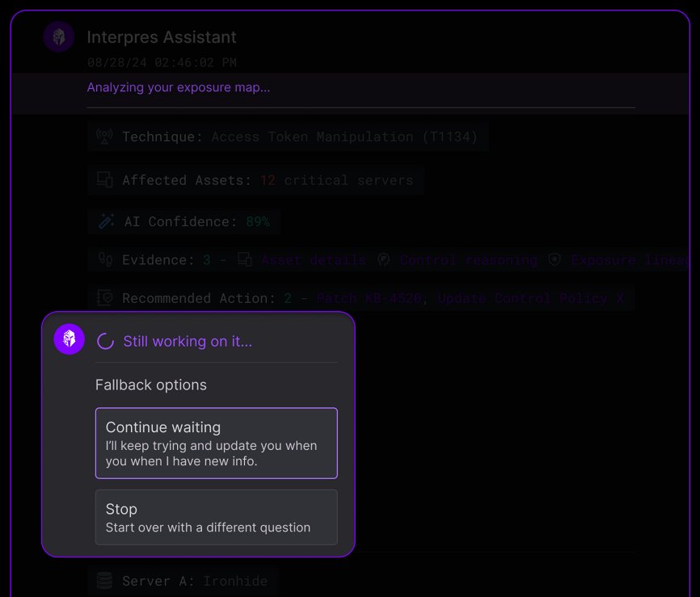Open the Control reasoning link

point(469,260)
